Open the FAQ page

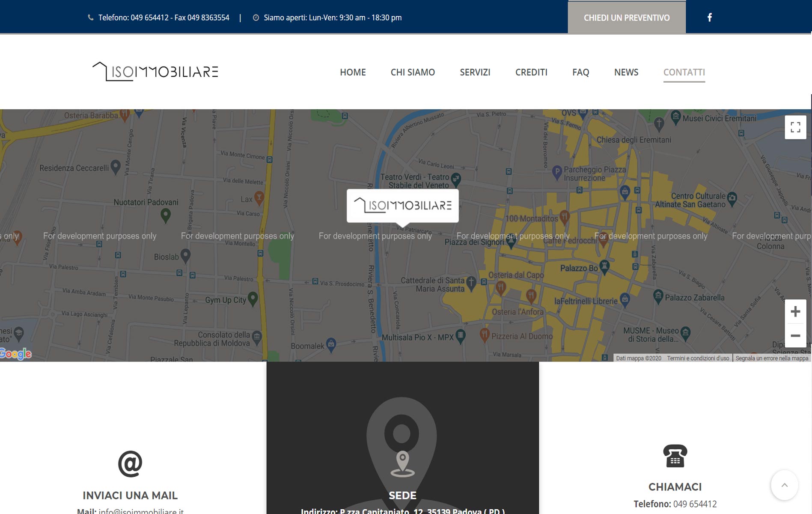click(580, 72)
